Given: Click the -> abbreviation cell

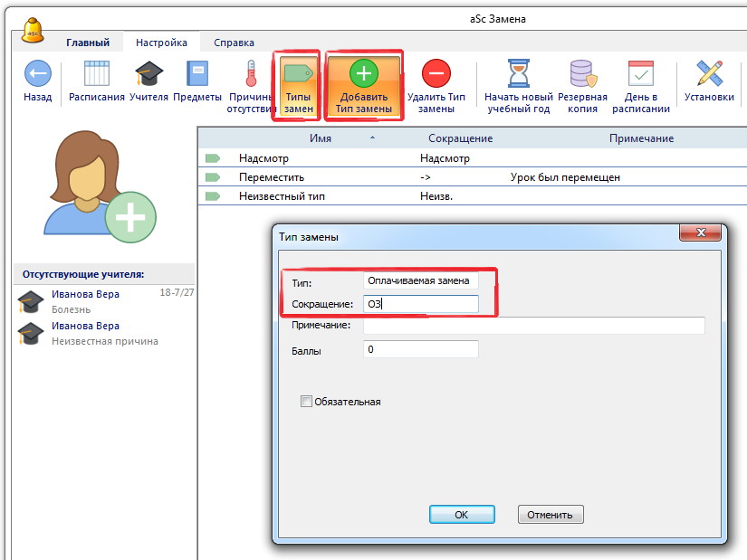Looking at the screenshot, I should click(425, 177).
